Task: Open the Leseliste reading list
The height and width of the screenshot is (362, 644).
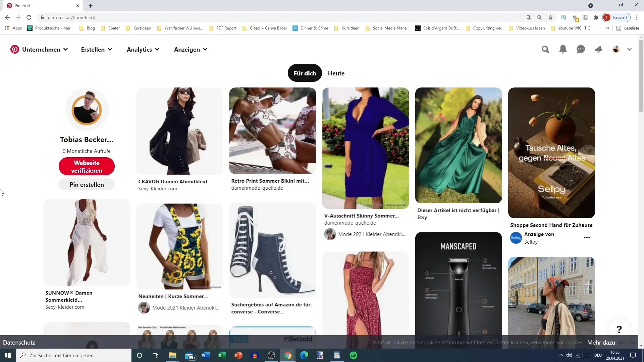Action: point(628,28)
